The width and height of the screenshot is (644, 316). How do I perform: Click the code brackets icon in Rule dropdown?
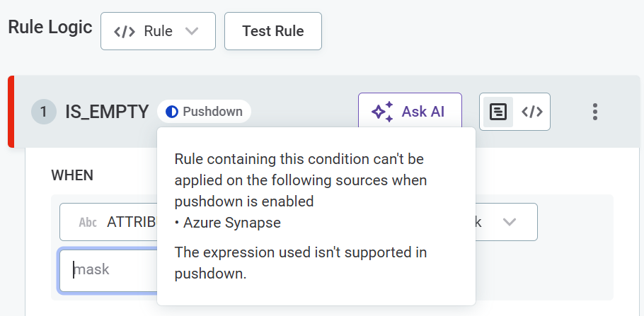(125, 31)
